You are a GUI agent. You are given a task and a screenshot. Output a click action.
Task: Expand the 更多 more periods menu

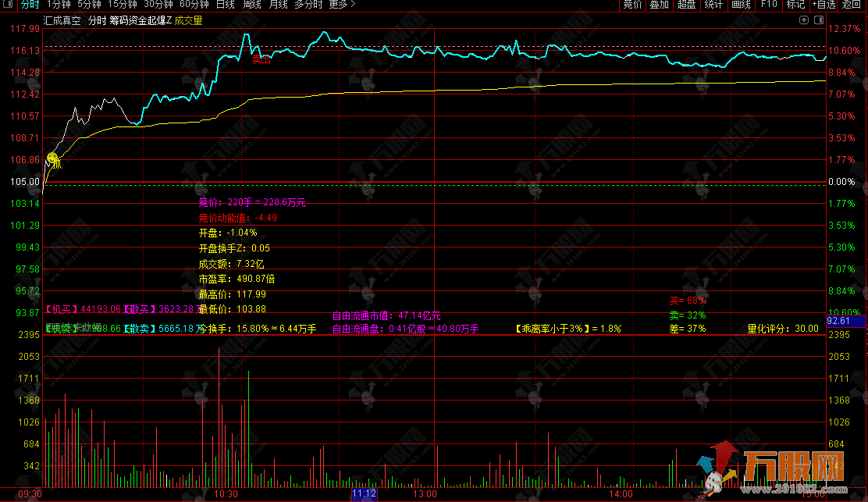point(342,5)
